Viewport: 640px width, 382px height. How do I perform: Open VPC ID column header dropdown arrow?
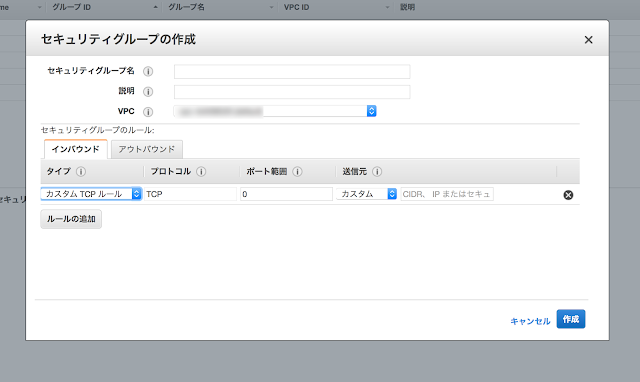[x=387, y=7]
